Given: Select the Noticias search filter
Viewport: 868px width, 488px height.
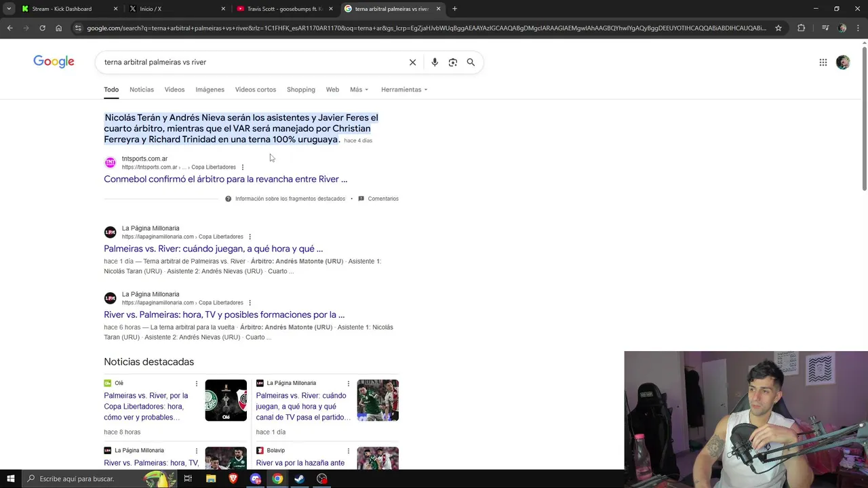Looking at the screenshot, I should click(x=142, y=89).
